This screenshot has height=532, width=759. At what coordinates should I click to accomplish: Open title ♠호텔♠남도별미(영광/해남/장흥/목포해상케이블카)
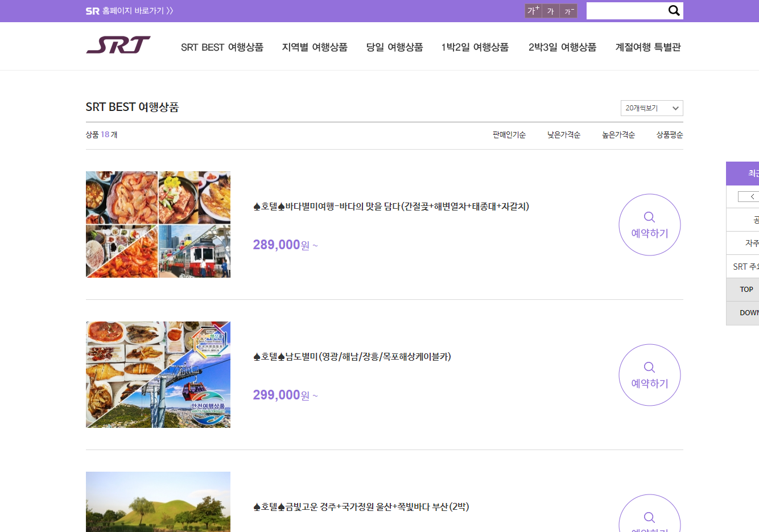pos(352,357)
